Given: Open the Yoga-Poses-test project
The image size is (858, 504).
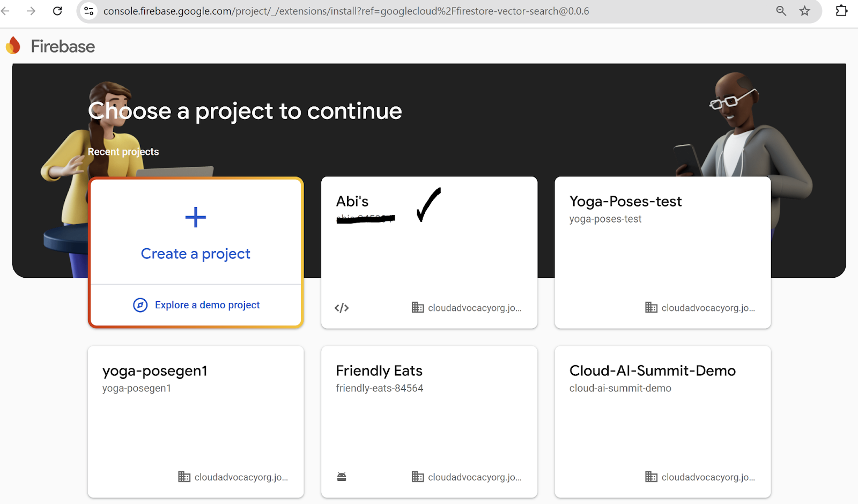Looking at the screenshot, I should click(x=625, y=202).
